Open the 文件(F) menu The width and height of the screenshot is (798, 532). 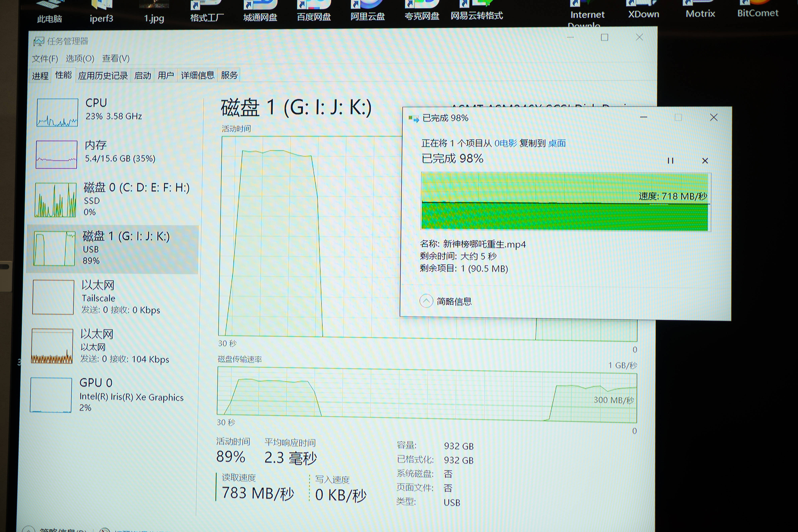45,59
